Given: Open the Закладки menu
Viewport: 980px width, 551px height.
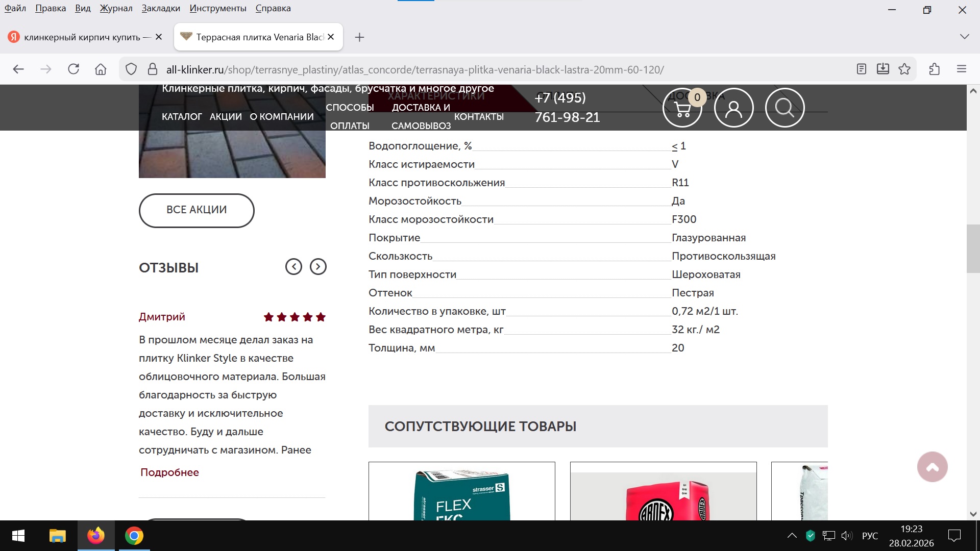Looking at the screenshot, I should click(161, 8).
